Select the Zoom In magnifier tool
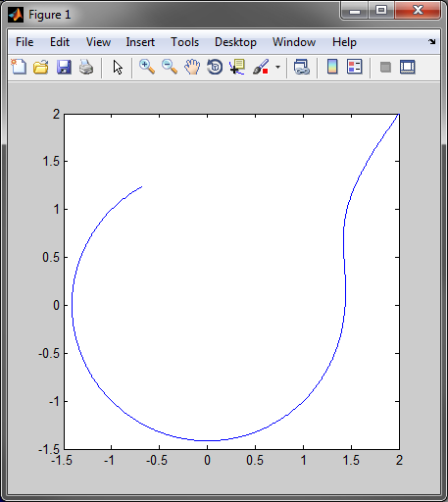This screenshot has height=502, width=448. click(x=147, y=67)
